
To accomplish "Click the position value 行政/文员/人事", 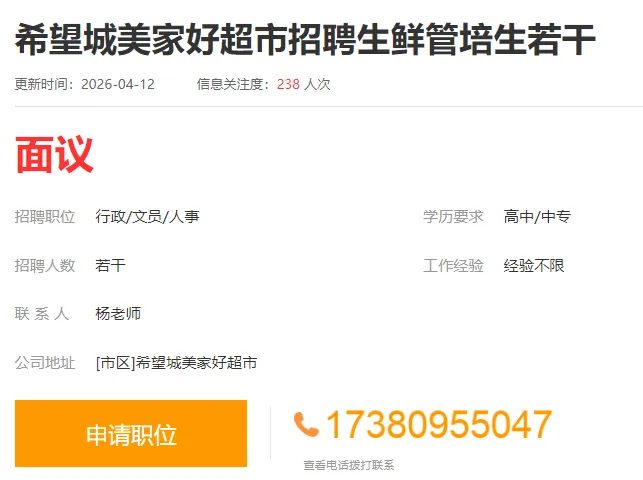I will 147,216.
